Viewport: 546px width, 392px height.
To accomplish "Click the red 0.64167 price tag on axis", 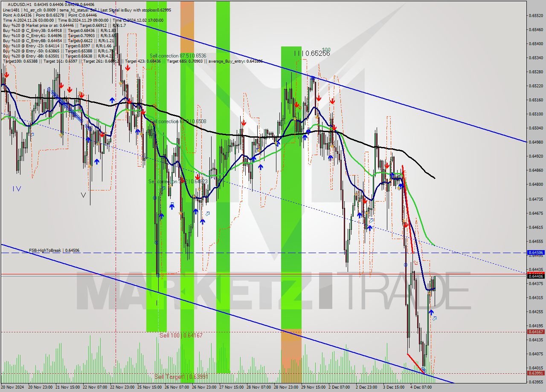I will pyautogui.click(x=536, y=332).
